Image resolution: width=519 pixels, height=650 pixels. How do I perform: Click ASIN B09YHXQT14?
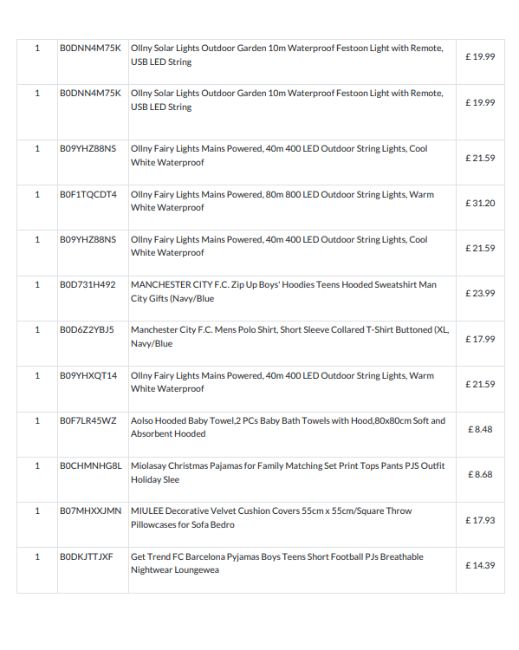pos(88,376)
